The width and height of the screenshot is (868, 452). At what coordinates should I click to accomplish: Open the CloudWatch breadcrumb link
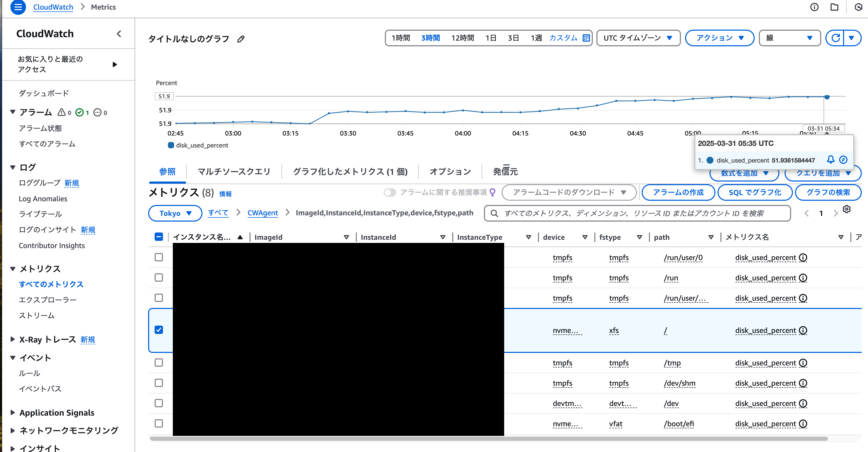tap(53, 7)
